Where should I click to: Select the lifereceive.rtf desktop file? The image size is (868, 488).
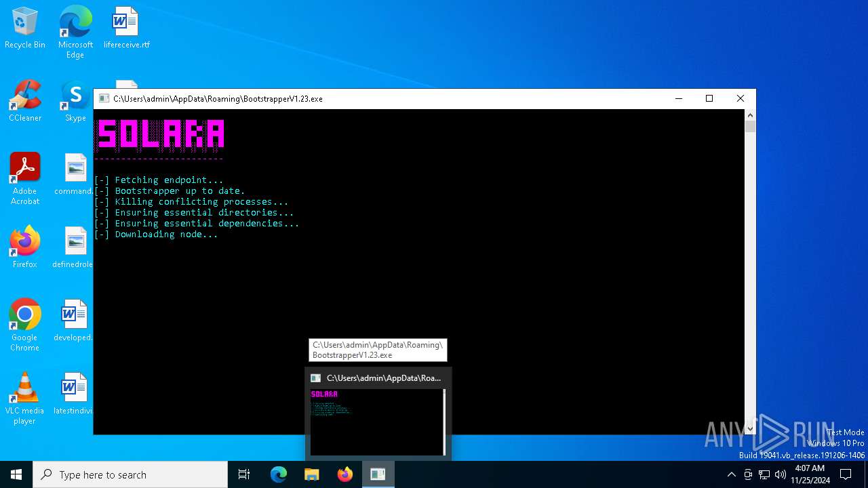tap(126, 28)
